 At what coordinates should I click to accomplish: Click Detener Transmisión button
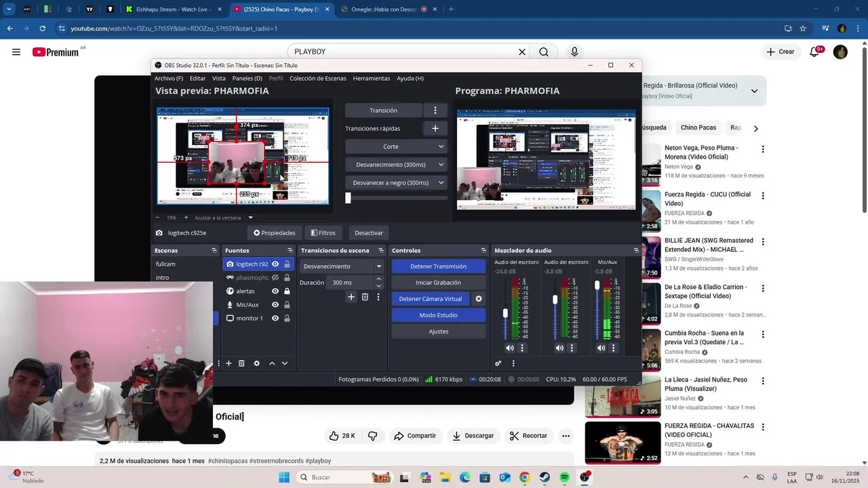click(438, 266)
